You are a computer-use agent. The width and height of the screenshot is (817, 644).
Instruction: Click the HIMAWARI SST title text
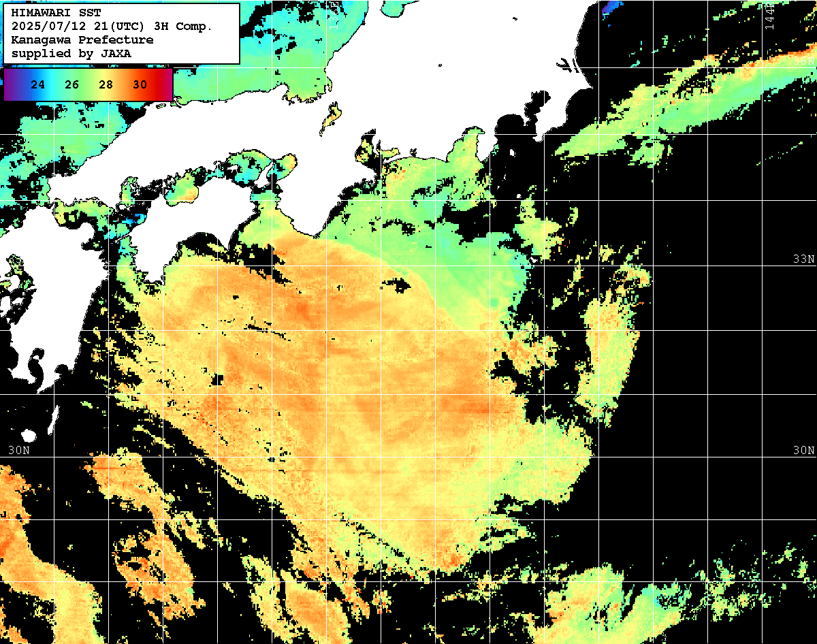[56, 13]
